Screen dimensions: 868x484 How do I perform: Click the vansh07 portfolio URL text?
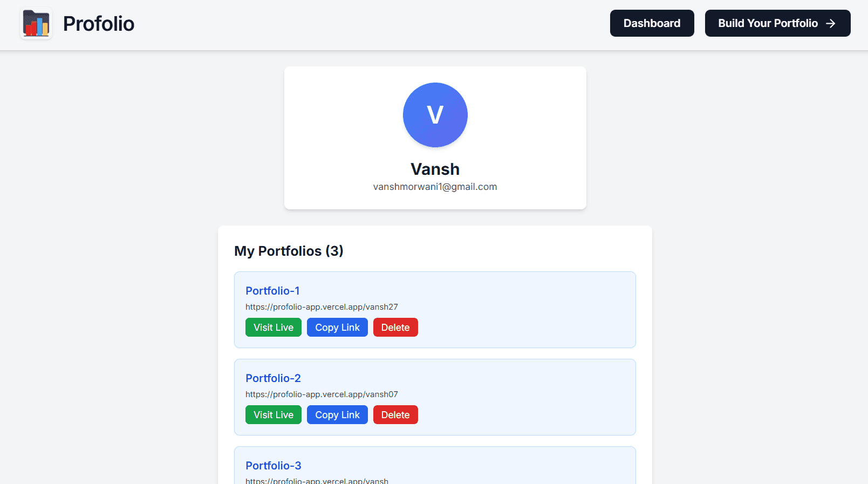coord(322,394)
